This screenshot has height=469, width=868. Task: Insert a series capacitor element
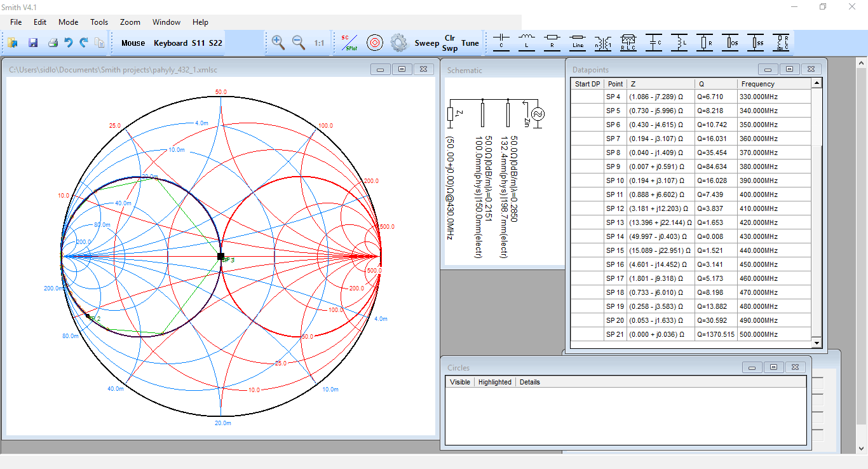[501, 43]
